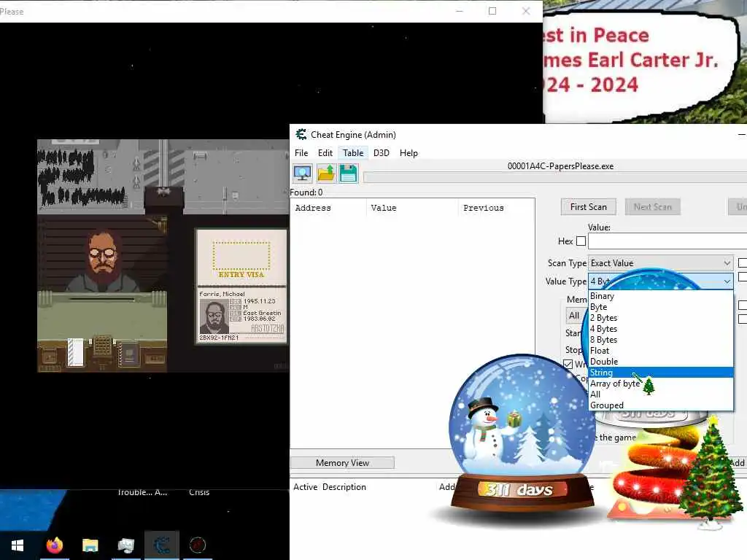
Task: Choose 8 Bytes in the value type list
Action: (661, 340)
